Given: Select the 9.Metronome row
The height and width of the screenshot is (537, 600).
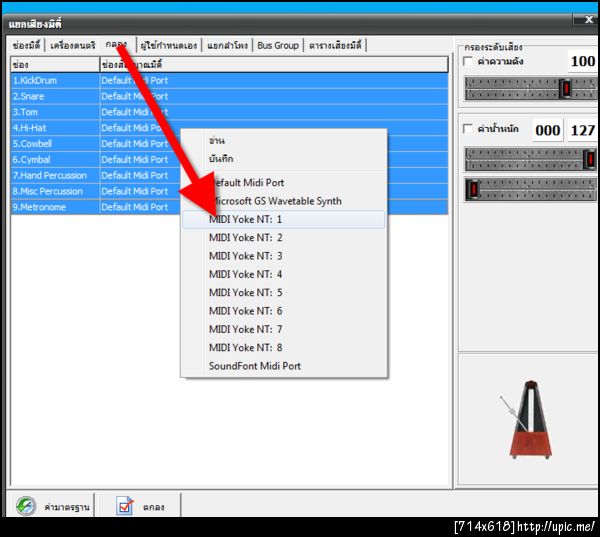Looking at the screenshot, I should (229, 207).
